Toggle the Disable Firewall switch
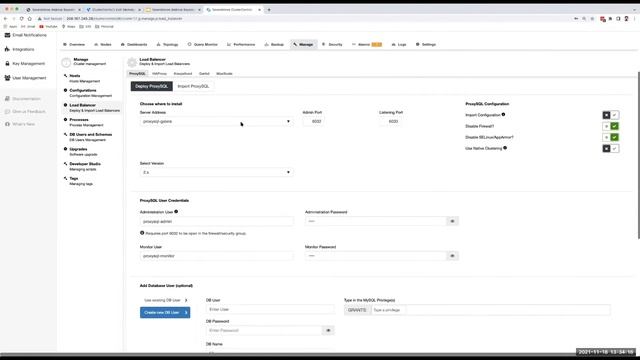 pyautogui.click(x=611, y=127)
